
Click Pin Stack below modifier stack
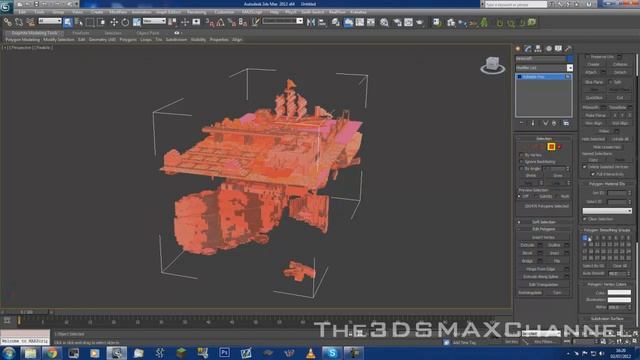click(x=522, y=123)
